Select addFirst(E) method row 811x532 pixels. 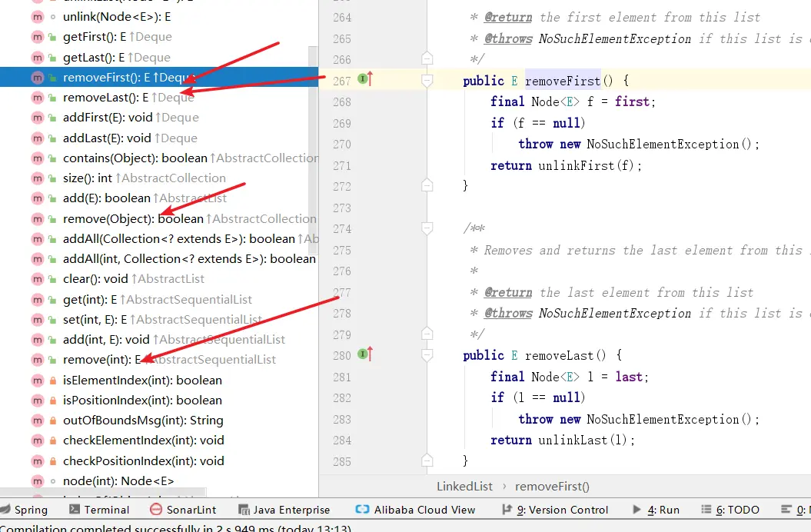tap(159, 118)
